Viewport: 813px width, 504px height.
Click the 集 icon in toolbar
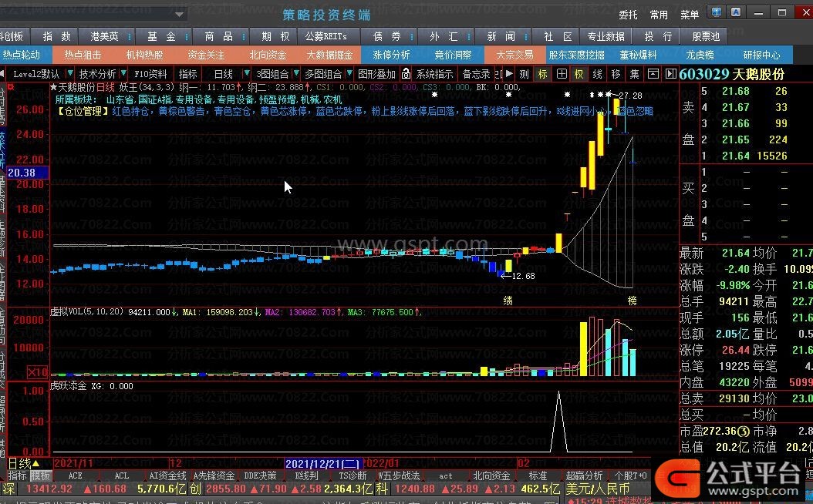(x=634, y=74)
